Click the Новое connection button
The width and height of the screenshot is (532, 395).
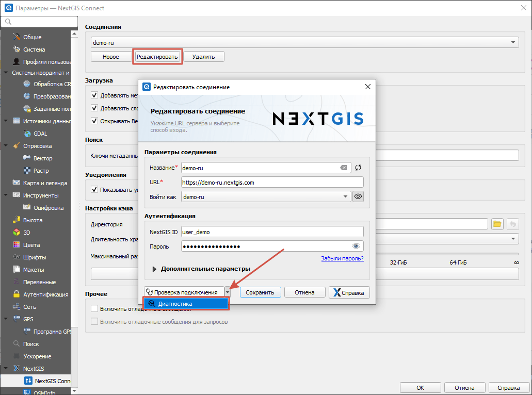coord(111,57)
